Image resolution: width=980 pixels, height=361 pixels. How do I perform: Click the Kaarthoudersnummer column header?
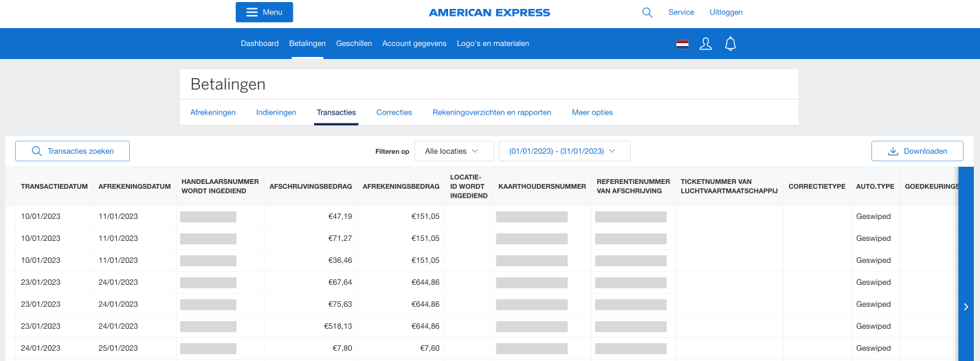click(x=542, y=187)
